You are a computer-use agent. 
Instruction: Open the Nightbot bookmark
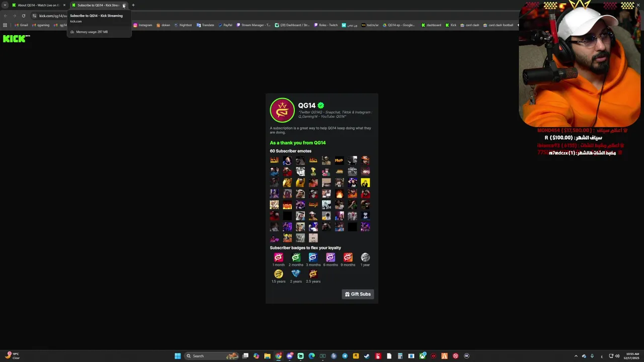coord(183,25)
